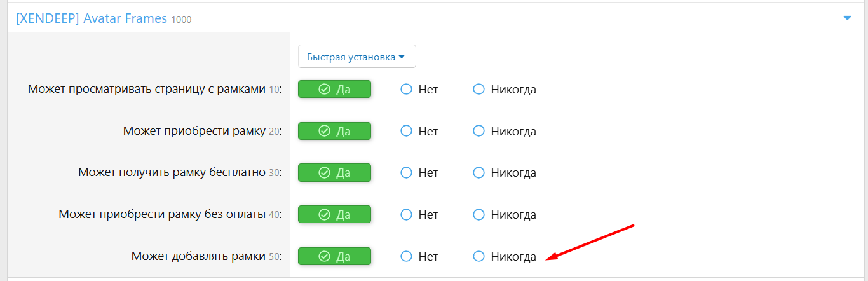Select Нет for Может просматривать страницу с рамками

(x=419, y=90)
